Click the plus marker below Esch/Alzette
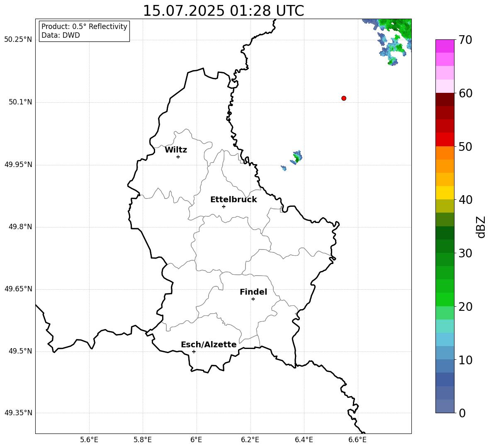Viewport: 491px width, 448px height. pyautogui.click(x=194, y=351)
